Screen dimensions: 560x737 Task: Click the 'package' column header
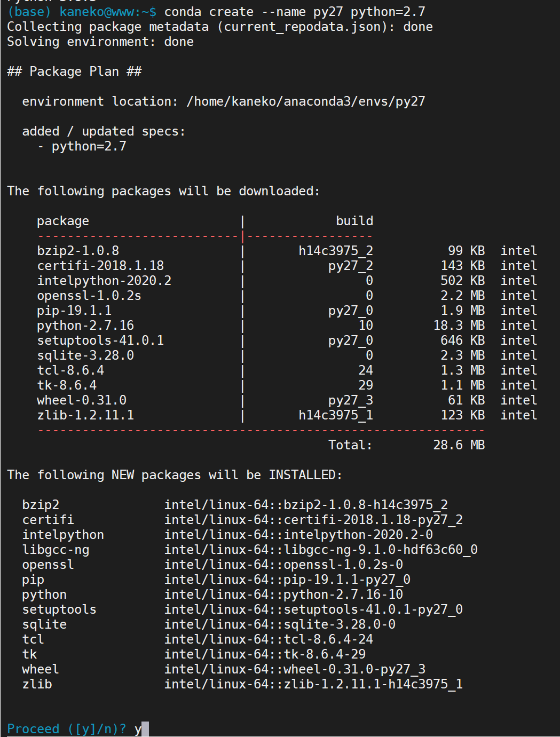click(x=63, y=220)
